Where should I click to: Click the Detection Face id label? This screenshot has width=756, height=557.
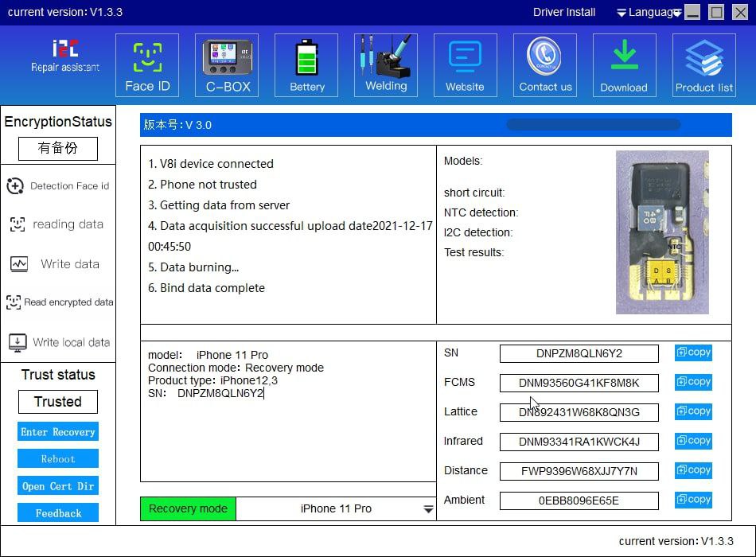click(x=70, y=185)
